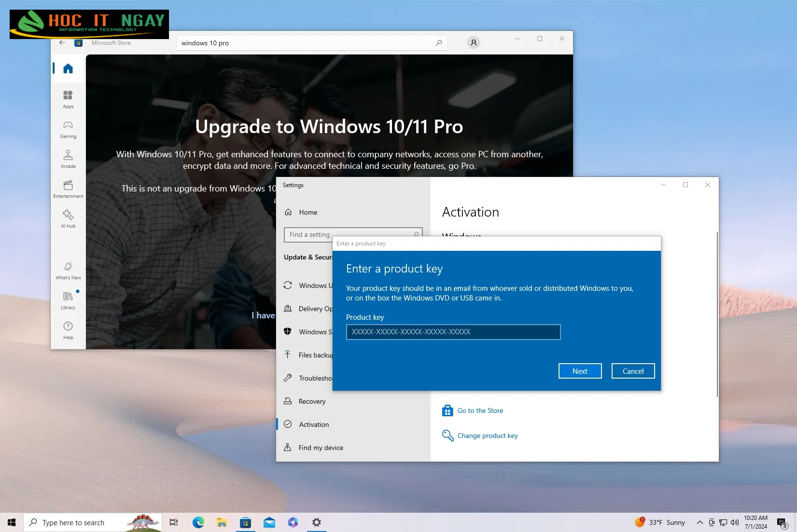Open weather widget showing 33°F Sunny

tap(660, 522)
